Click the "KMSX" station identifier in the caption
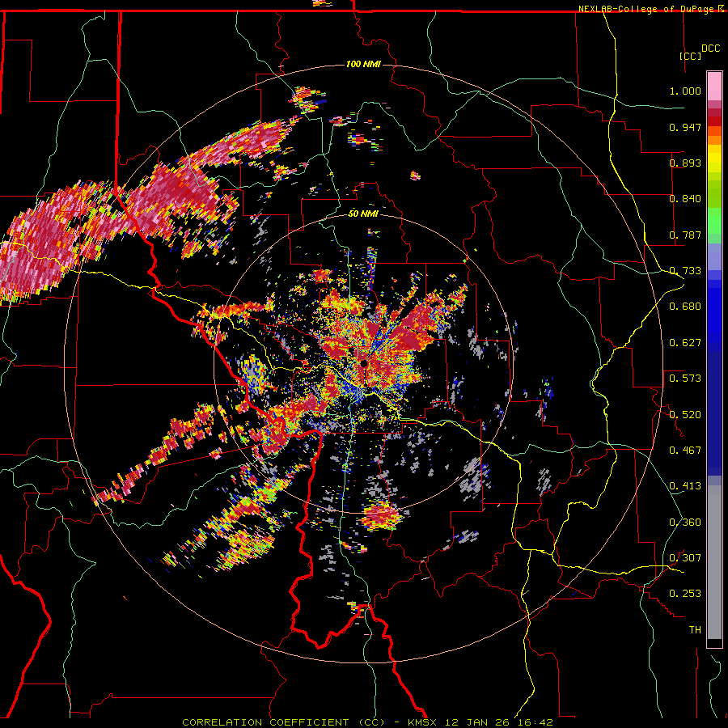728x728 pixels. (422, 722)
